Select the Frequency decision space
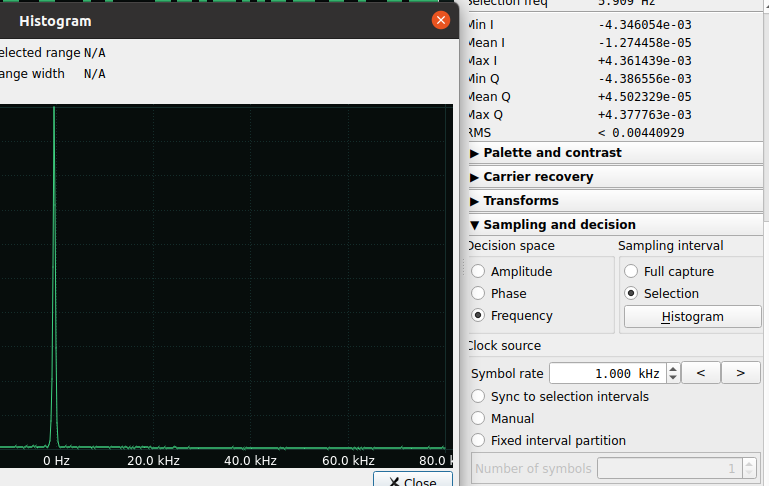The width and height of the screenshot is (769, 486). [479, 316]
